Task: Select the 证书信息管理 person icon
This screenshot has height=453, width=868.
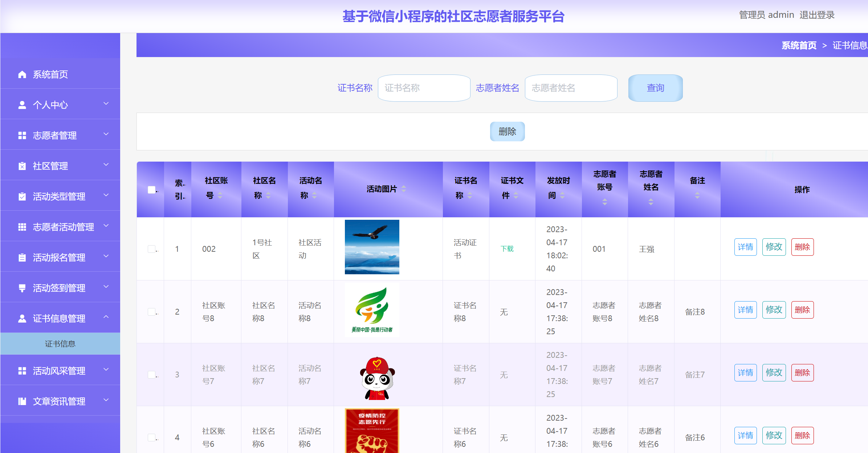Action: 22,319
